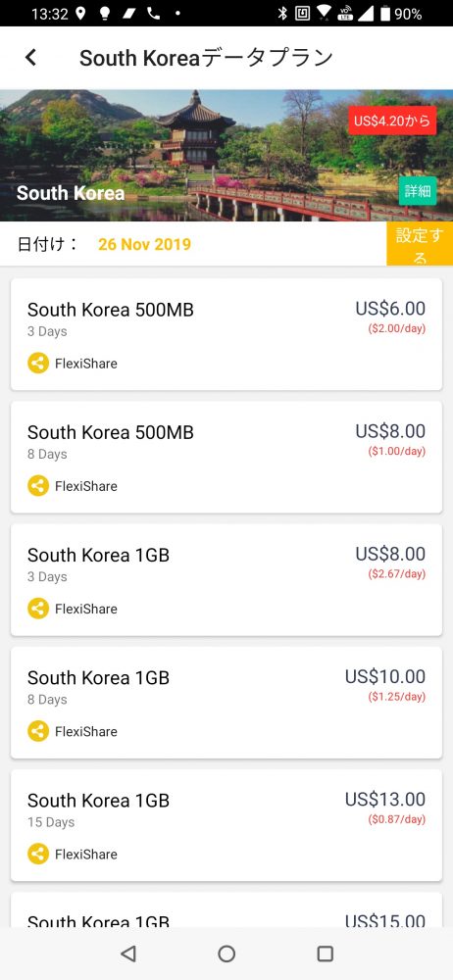Choose South Korea 1GB US$10.00 plan
The width and height of the screenshot is (453, 980).
coord(226,703)
